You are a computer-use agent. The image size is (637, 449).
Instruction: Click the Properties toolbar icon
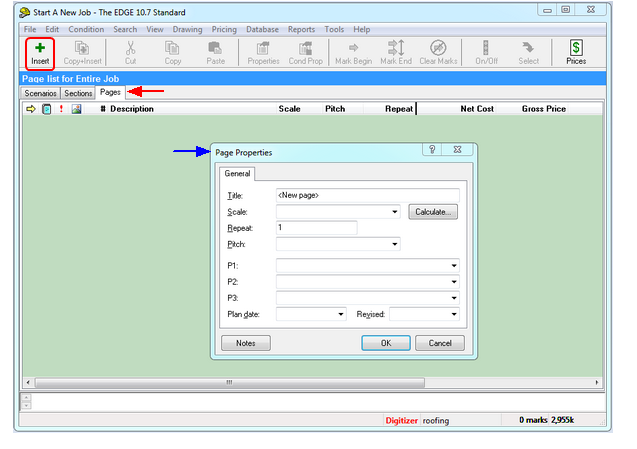(x=263, y=48)
